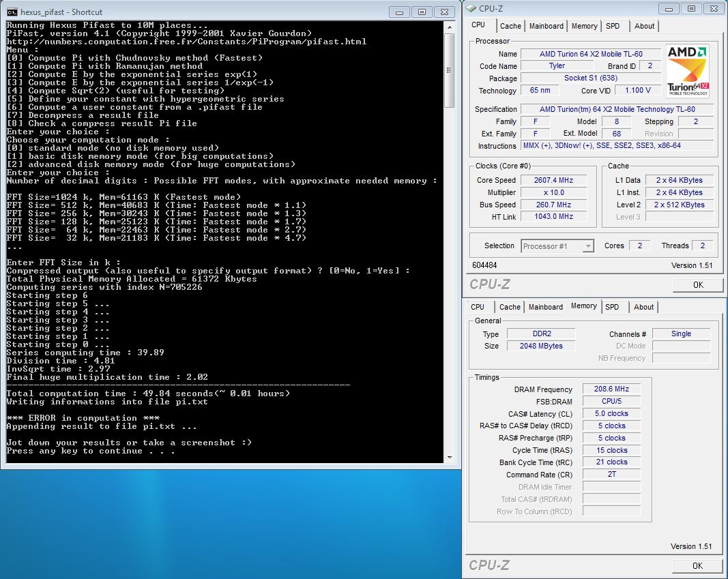This screenshot has height=579, width=728.
Task: Click L1 Data value '2 x 64 KBytes'
Action: [x=680, y=180]
